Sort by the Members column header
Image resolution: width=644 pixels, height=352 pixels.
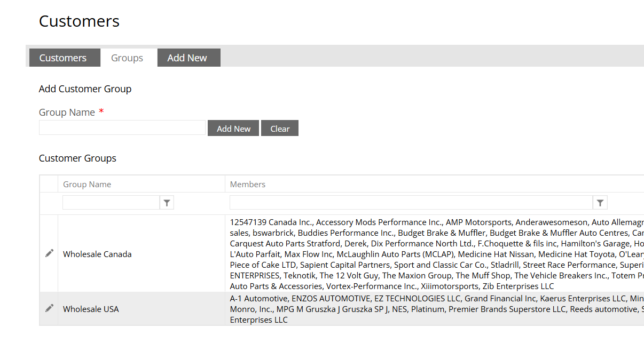tap(248, 184)
